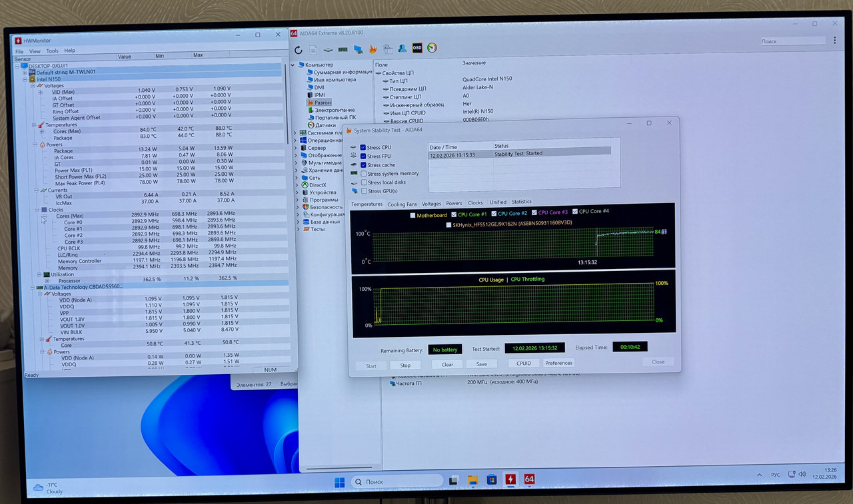Open the Tools menu in HWMonitor

[52, 51]
